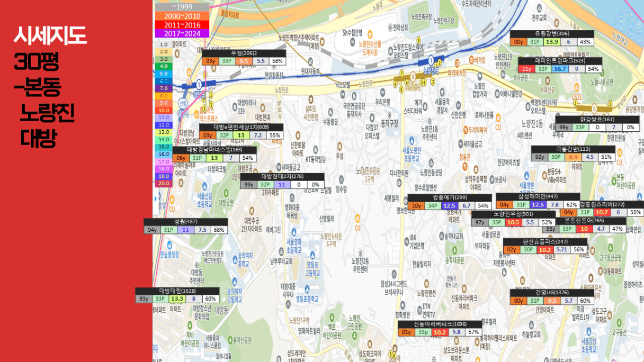Click the 68% ratio cell under 성원
This screenshot has width=644, height=362.
tap(219, 230)
